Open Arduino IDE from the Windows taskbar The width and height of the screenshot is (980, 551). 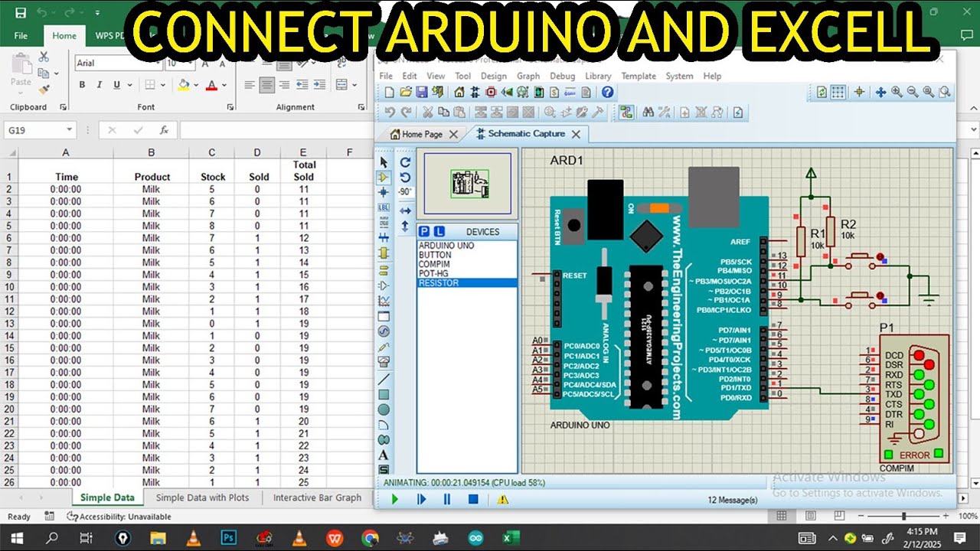(x=476, y=538)
